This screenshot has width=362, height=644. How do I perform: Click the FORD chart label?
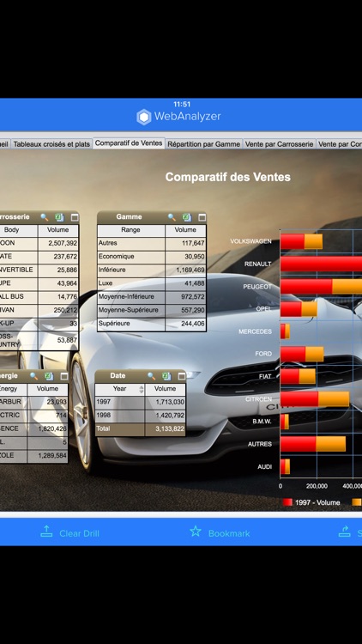point(263,354)
